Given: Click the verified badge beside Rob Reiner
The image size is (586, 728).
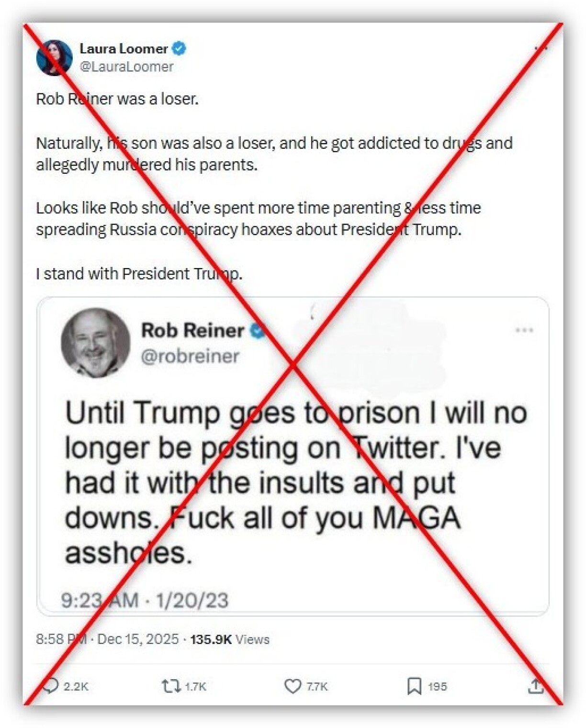Looking at the screenshot, I should click(258, 330).
